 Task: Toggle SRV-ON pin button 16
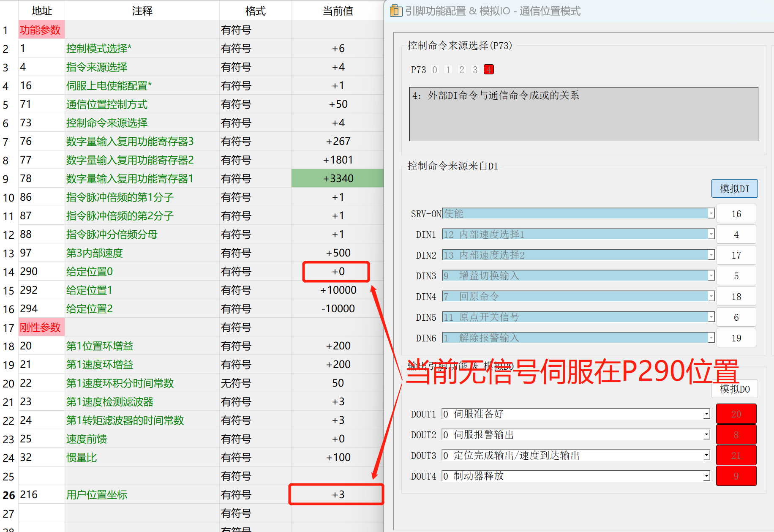pyautogui.click(x=736, y=214)
